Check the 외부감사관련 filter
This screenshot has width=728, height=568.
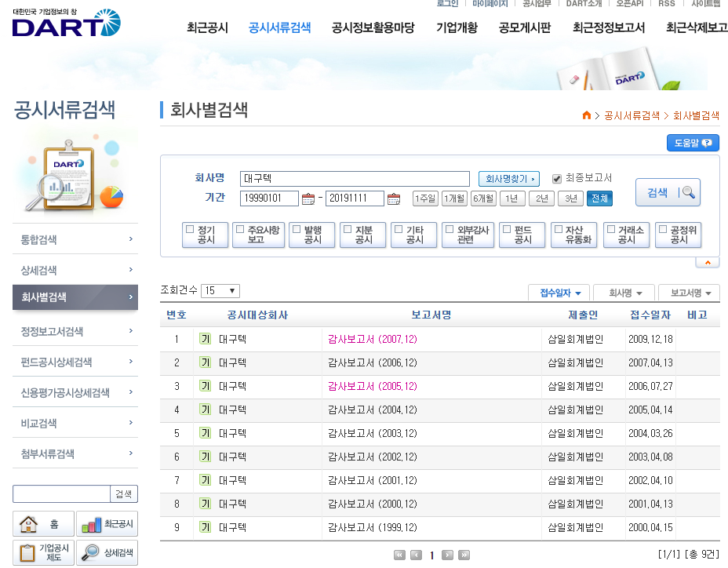point(450,229)
